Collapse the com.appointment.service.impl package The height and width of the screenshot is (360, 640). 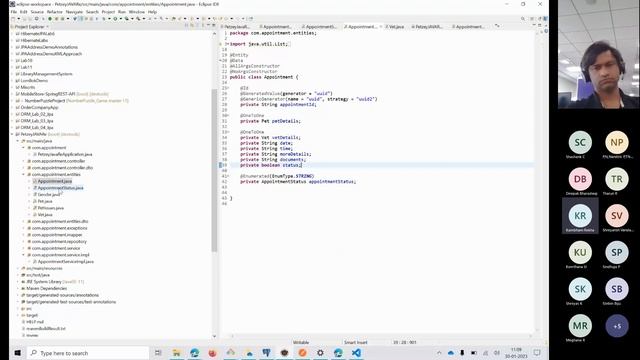(24, 255)
